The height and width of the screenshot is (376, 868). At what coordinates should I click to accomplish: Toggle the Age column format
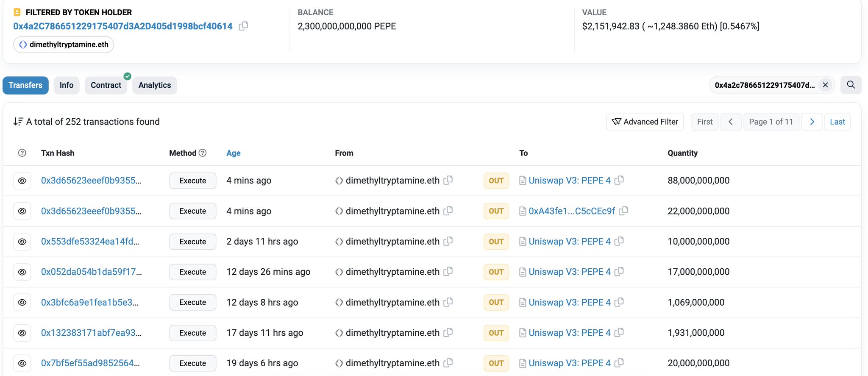click(x=234, y=153)
